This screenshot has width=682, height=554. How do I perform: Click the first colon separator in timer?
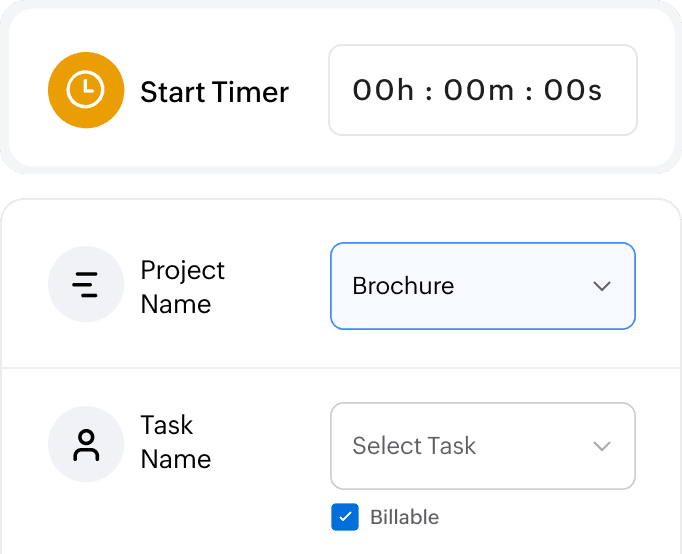click(x=429, y=92)
